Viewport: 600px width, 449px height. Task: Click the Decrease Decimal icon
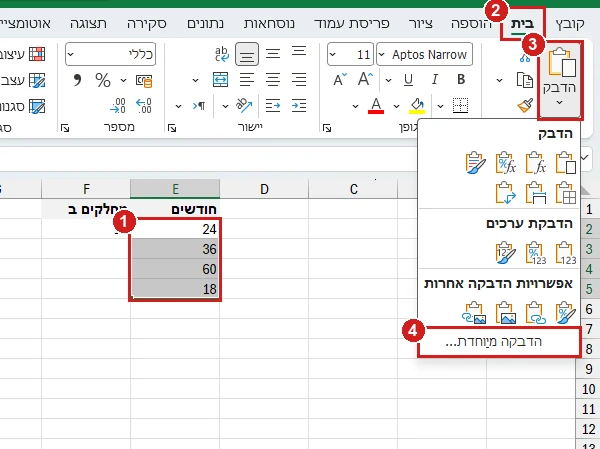pyautogui.click(x=118, y=105)
